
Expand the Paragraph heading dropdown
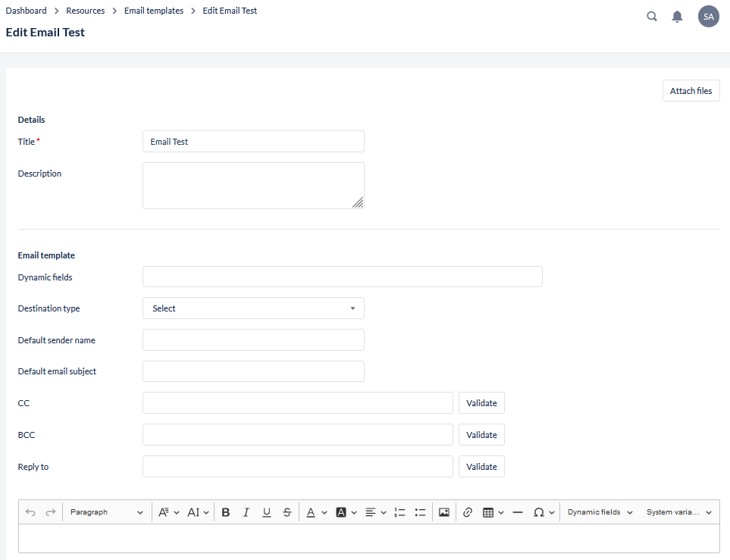click(x=106, y=512)
